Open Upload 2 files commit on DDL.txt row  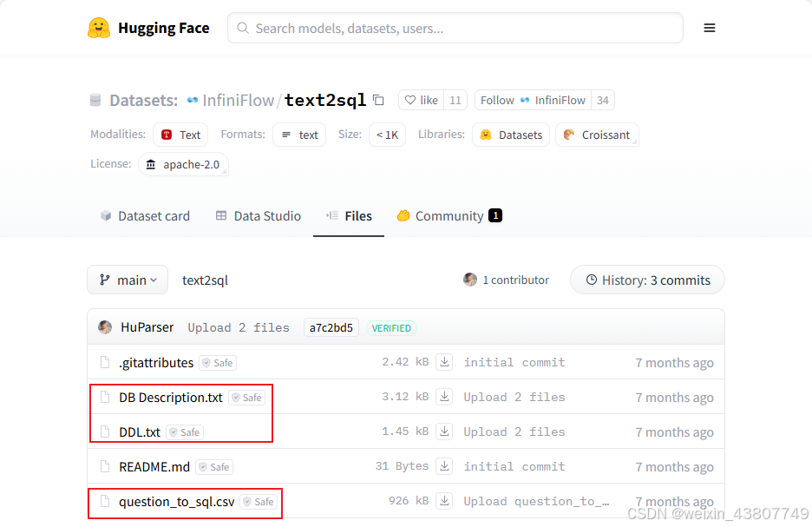click(514, 431)
